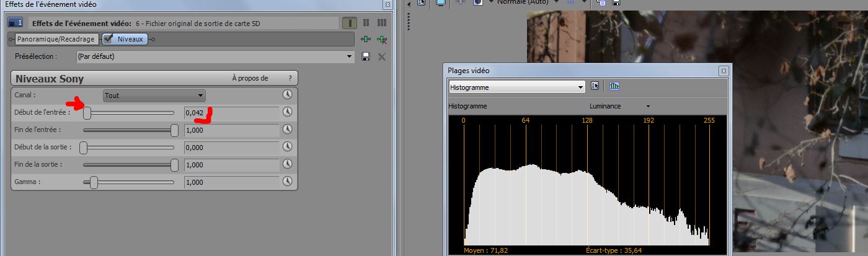
Task: Click the Début de l'entrée value field 0,042
Action: (x=231, y=113)
